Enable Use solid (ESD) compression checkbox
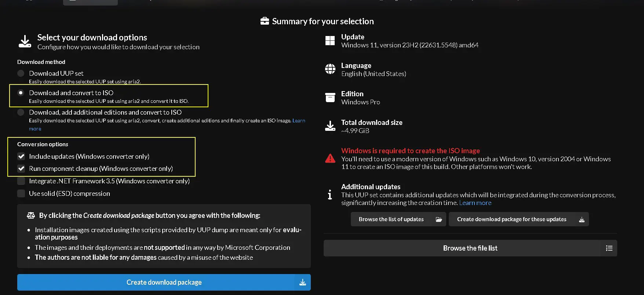This screenshot has width=644, height=295. pos(21,194)
